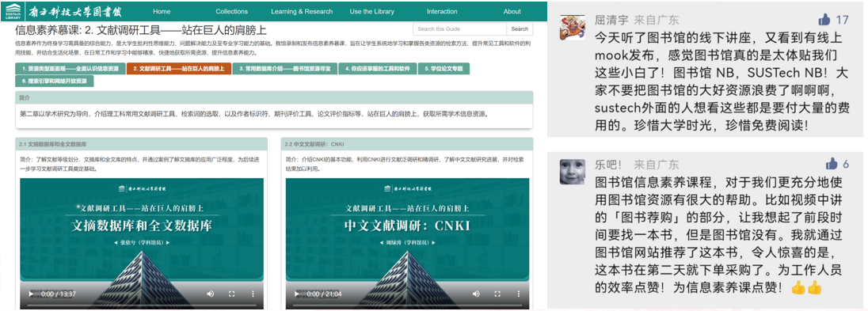Click the 0:00 / 21:04 time display
The width and height of the screenshot is (868, 311).
(x=324, y=294)
